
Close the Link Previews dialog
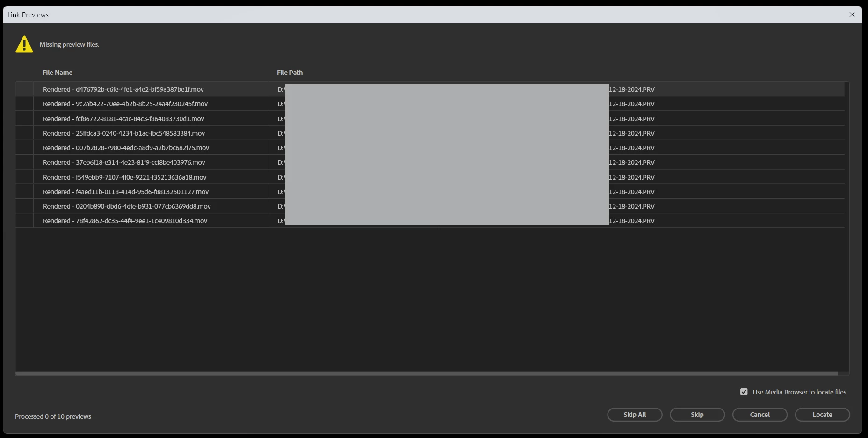click(x=852, y=15)
